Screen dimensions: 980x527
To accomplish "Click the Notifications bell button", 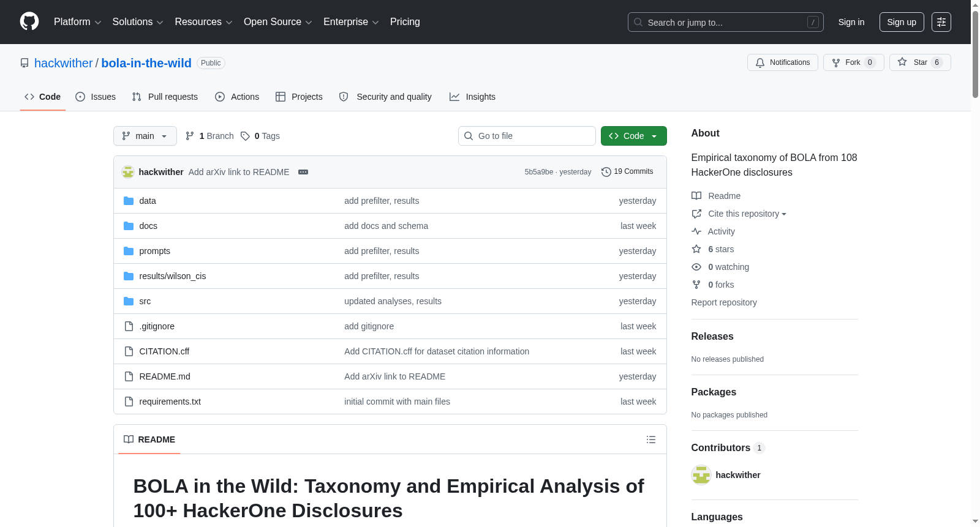I will pos(783,62).
